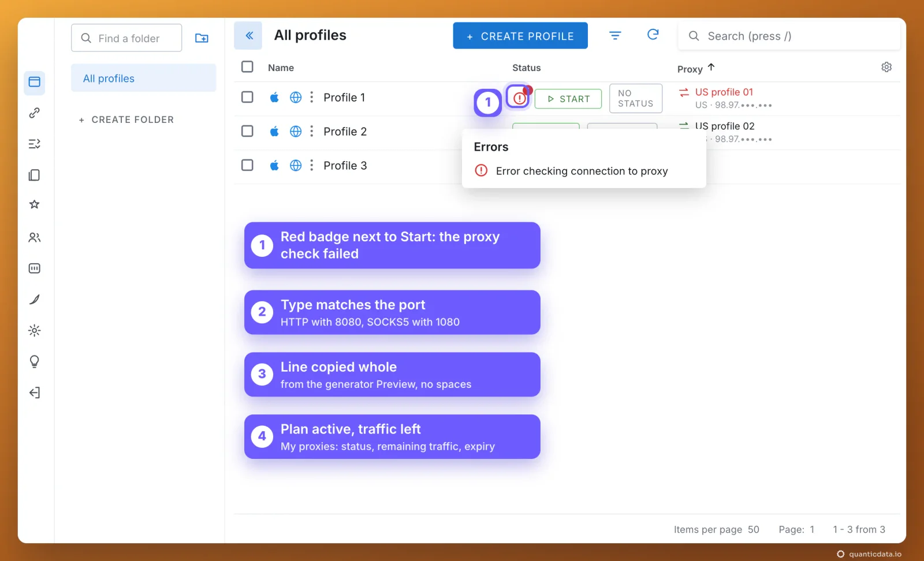The width and height of the screenshot is (924, 561).
Task: Refresh the profiles list
Action: coord(653,35)
